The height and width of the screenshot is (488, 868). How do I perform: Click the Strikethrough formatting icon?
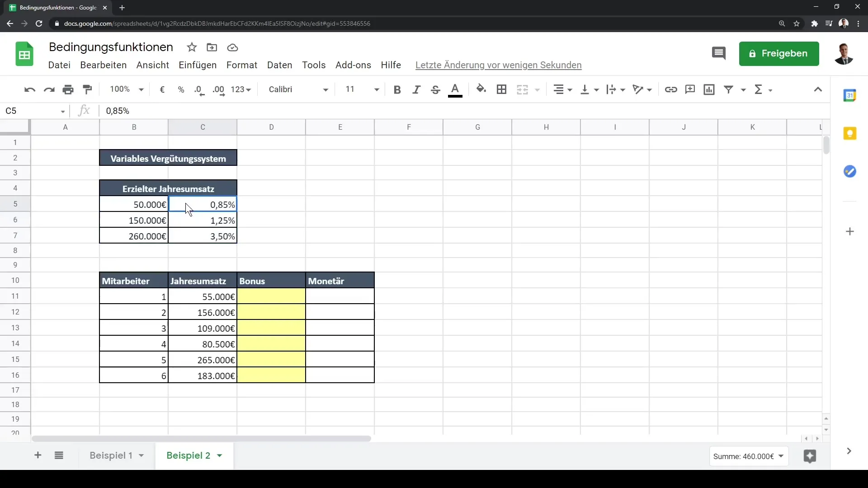pyautogui.click(x=436, y=89)
